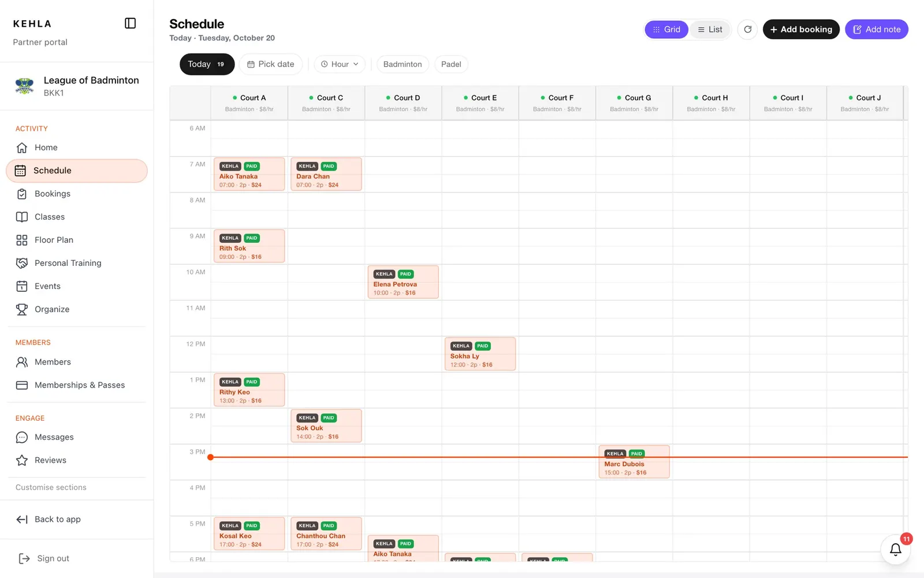Click the Back to app arrow icon
Image resolution: width=924 pixels, height=578 pixels.
(x=22, y=519)
